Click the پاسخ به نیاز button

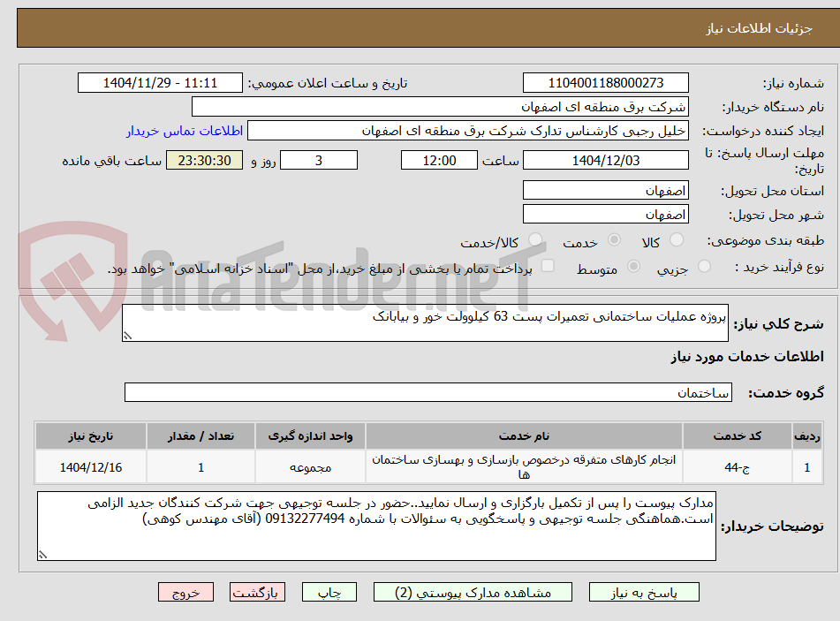click(x=644, y=592)
